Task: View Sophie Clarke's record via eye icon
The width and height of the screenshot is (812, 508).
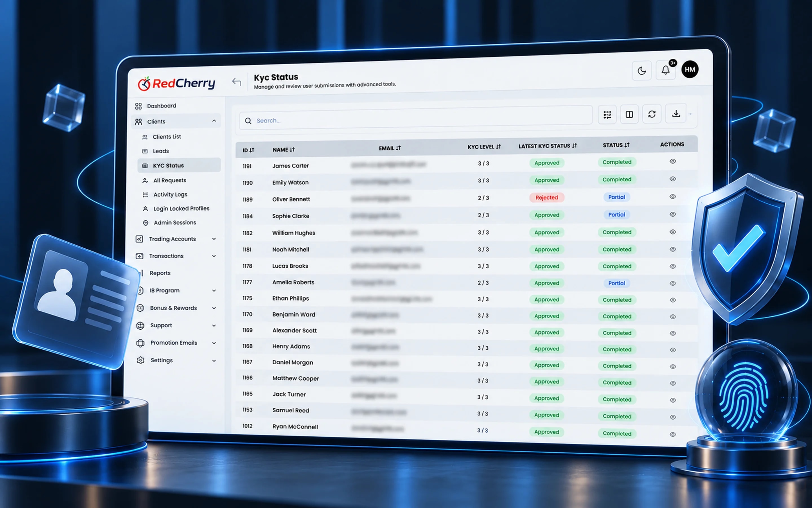Action: click(673, 214)
